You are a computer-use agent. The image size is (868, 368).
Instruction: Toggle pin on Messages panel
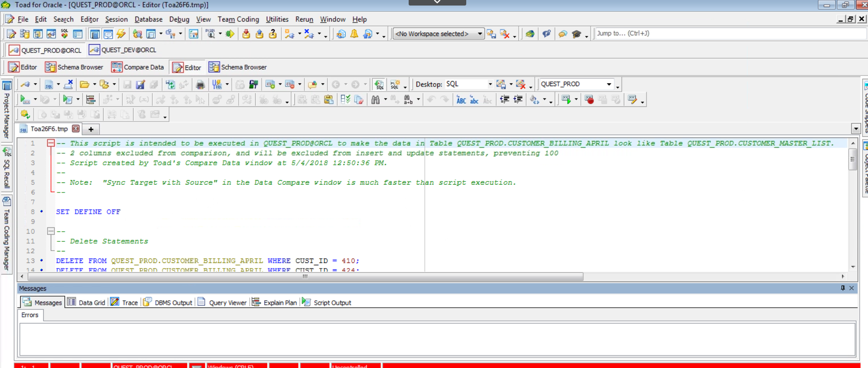click(x=843, y=288)
